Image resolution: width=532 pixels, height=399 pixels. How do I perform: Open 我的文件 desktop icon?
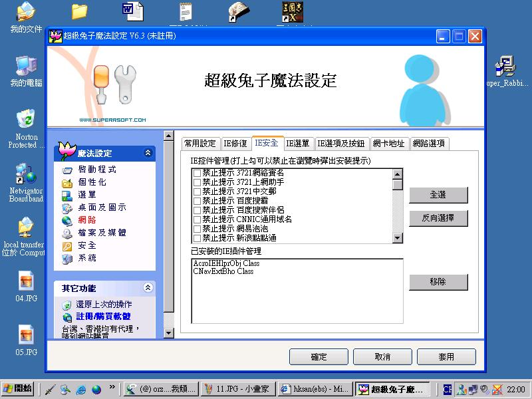[26, 17]
